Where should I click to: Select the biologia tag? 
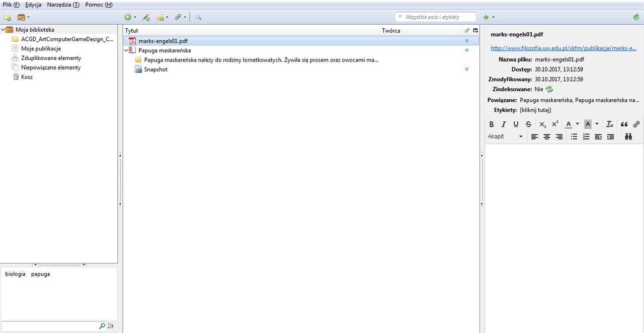pyautogui.click(x=15, y=274)
